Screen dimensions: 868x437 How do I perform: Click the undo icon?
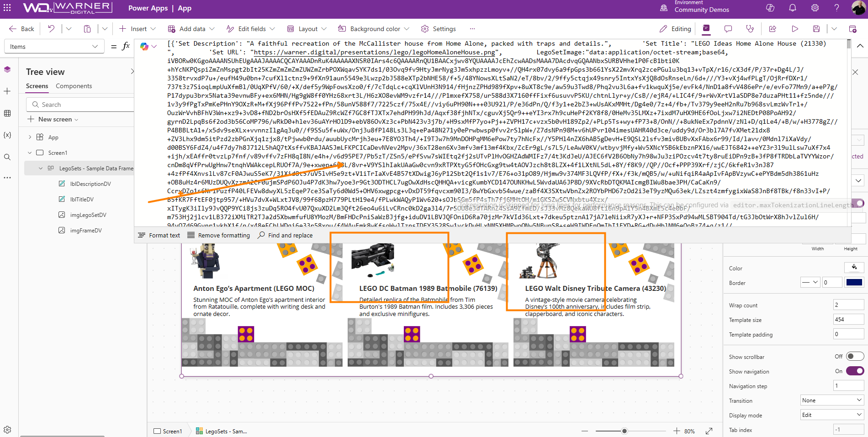point(51,29)
